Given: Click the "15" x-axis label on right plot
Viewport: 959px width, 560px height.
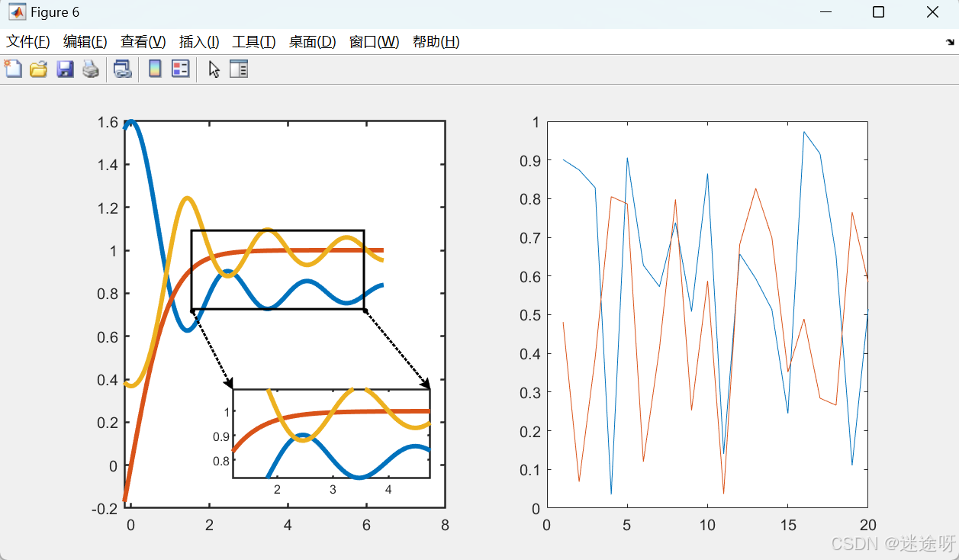Looking at the screenshot, I should (x=787, y=525).
